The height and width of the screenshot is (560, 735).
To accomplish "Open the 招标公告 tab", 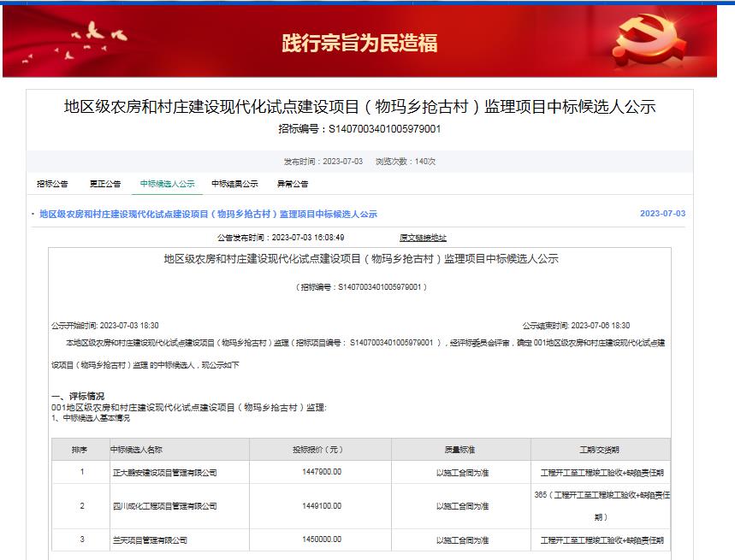I will (52, 184).
